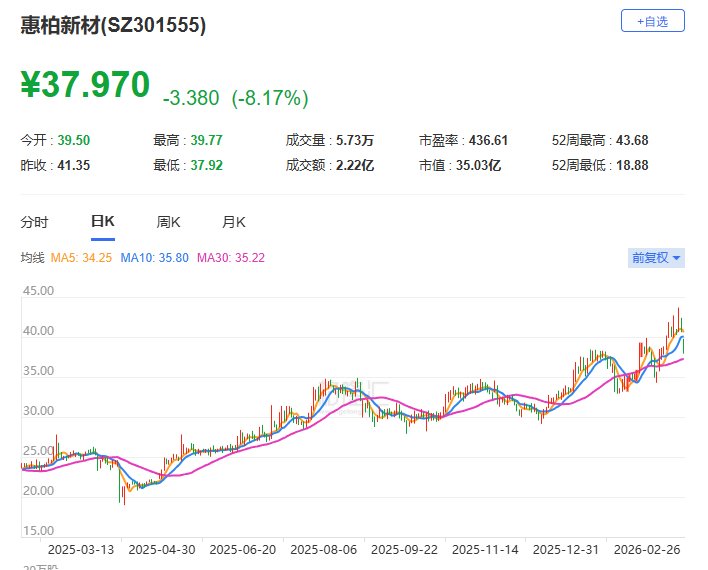Select the 日K tab
The height and width of the screenshot is (570, 708).
click(x=103, y=222)
